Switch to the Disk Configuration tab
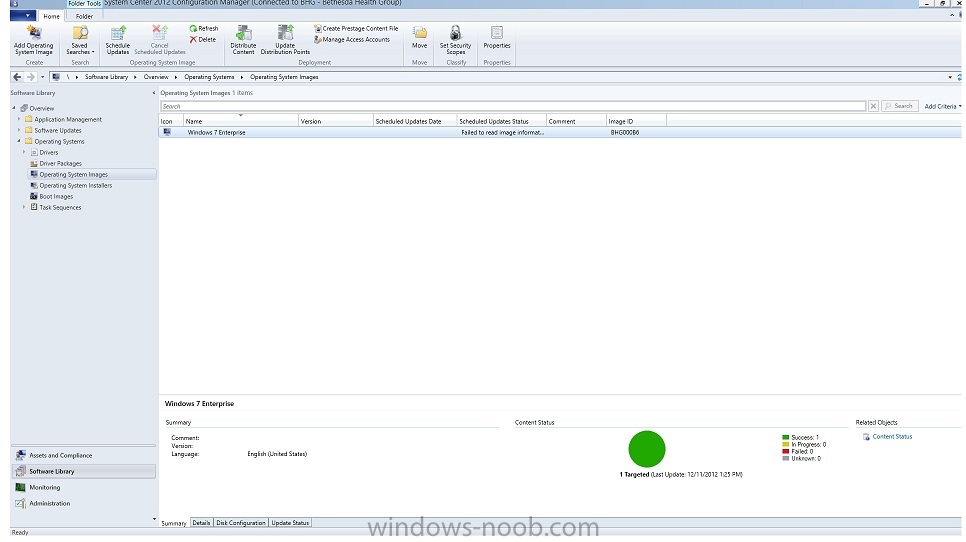Image resolution: width=966 pixels, height=542 pixels. (240, 522)
